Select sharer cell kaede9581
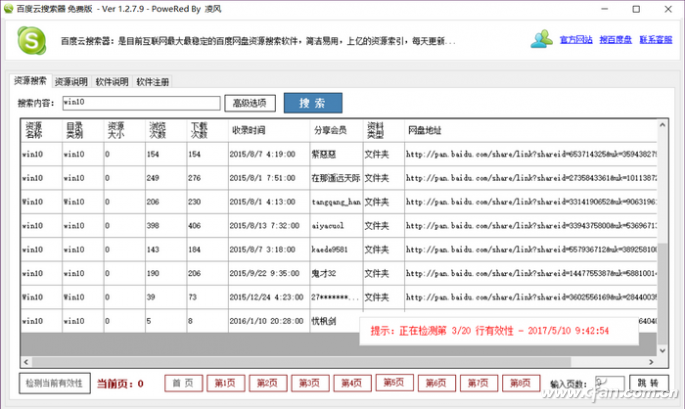This screenshot has width=685, height=409. [336, 250]
